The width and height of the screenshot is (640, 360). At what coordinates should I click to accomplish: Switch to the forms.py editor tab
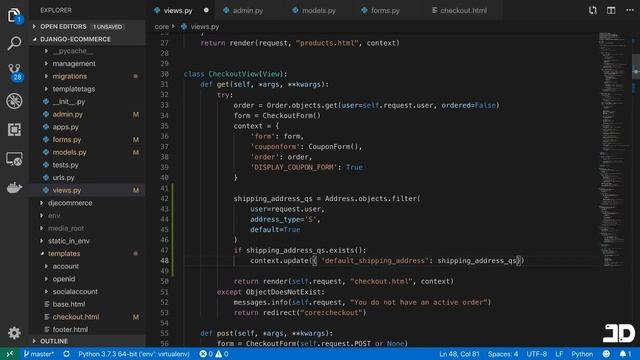coord(385,11)
